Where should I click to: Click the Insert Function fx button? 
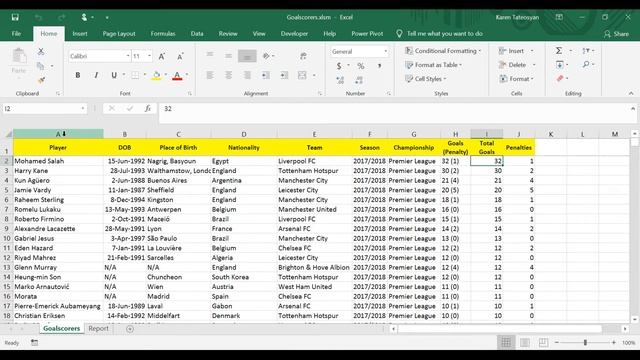tap(148, 109)
